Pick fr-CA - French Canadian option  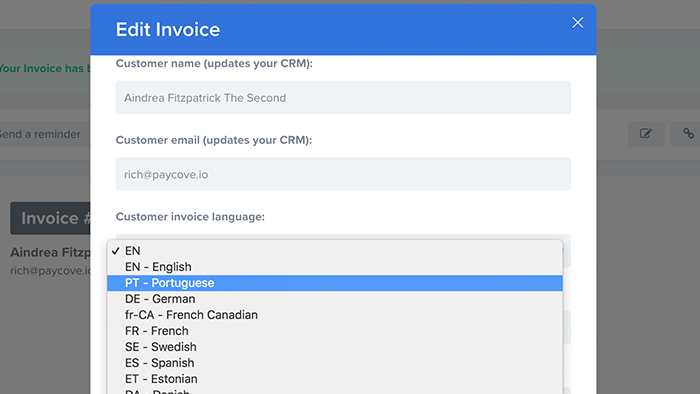pyautogui.click(x=335, y=315)
